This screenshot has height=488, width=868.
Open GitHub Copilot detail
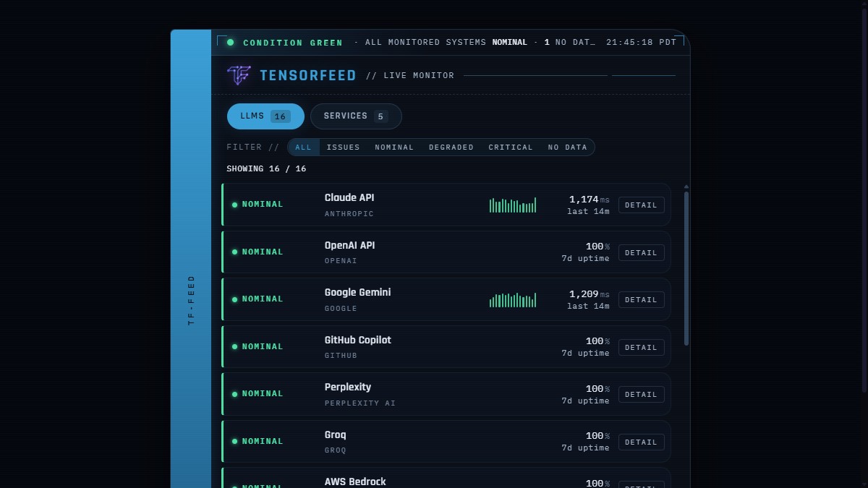pyautogui.click(x=641, y=348)
